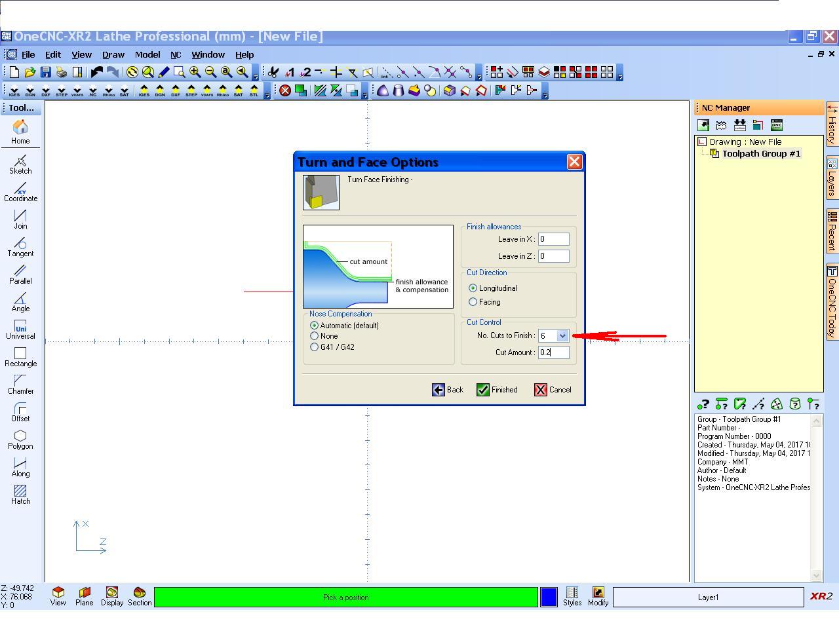The width and height of the screenshot is (839, 644).
Task: Click the New file icon in toolbar
Action: click(14, 73)
